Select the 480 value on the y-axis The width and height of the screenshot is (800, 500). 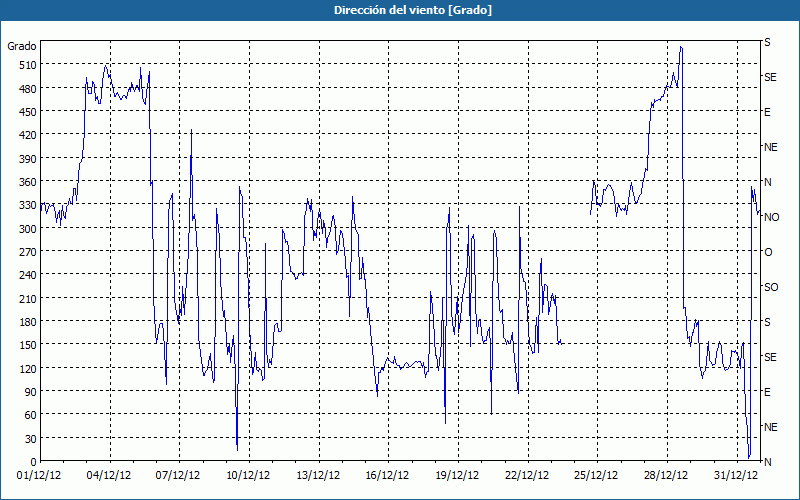tap(28, 89)
